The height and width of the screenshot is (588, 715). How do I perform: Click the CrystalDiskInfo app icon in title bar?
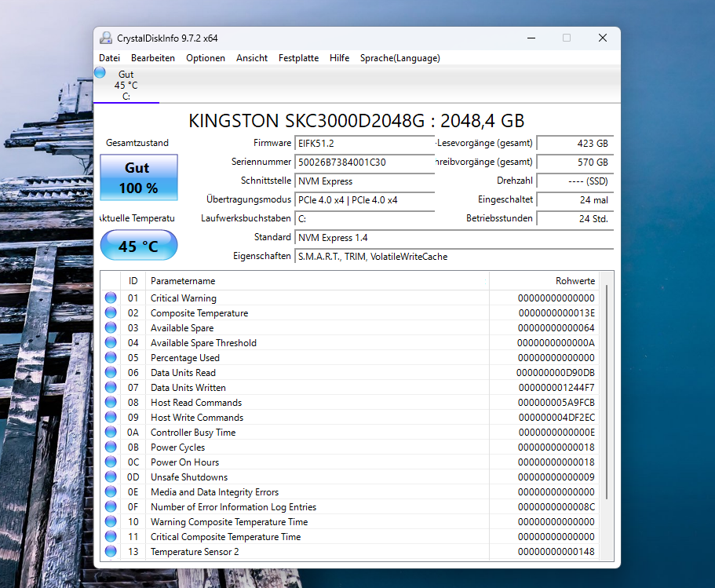[x=106, y=38]
